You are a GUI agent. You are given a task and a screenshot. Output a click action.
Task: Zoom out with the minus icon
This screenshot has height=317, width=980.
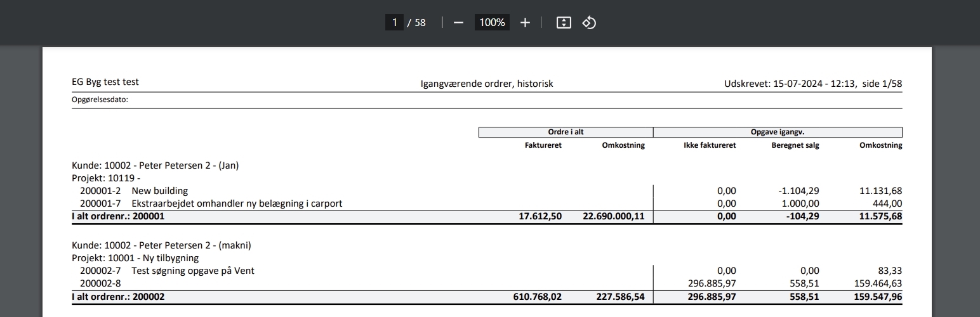pos(459,23)
